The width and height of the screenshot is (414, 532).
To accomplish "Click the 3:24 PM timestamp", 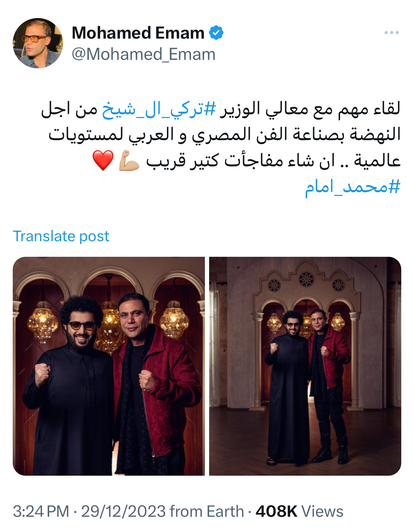I will pyautogui.click(x=41, y=511).
